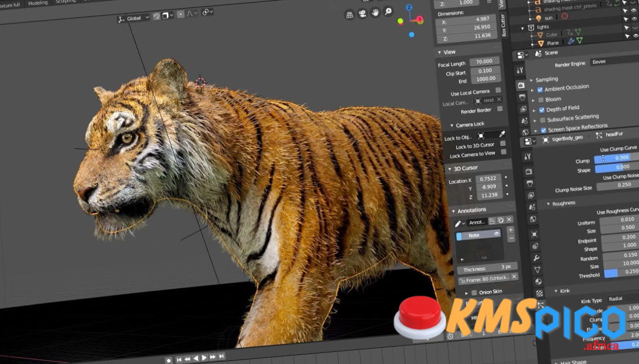Open the Render properties tab icon
Viewport: 639px width, 364px height.
[521, 86]
